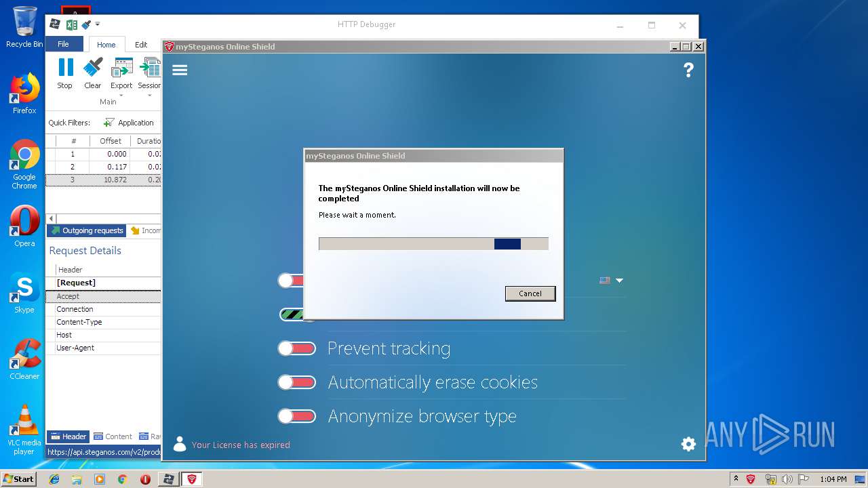Image resolution: width=868 pixels, height=488 pixels.
Task: Click Your License has expired link
Action: pyautogui.click(x=241, y=445)
